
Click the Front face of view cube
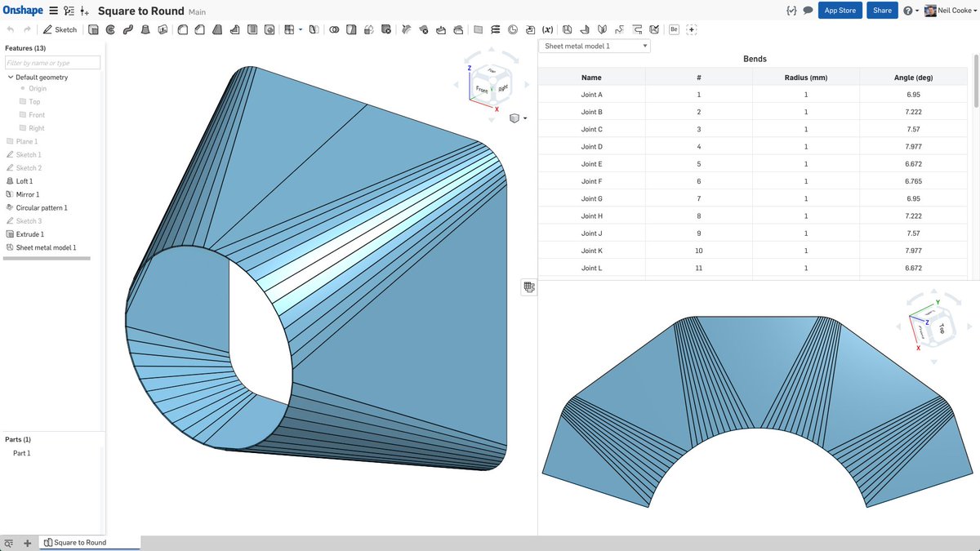pos(482,89)
